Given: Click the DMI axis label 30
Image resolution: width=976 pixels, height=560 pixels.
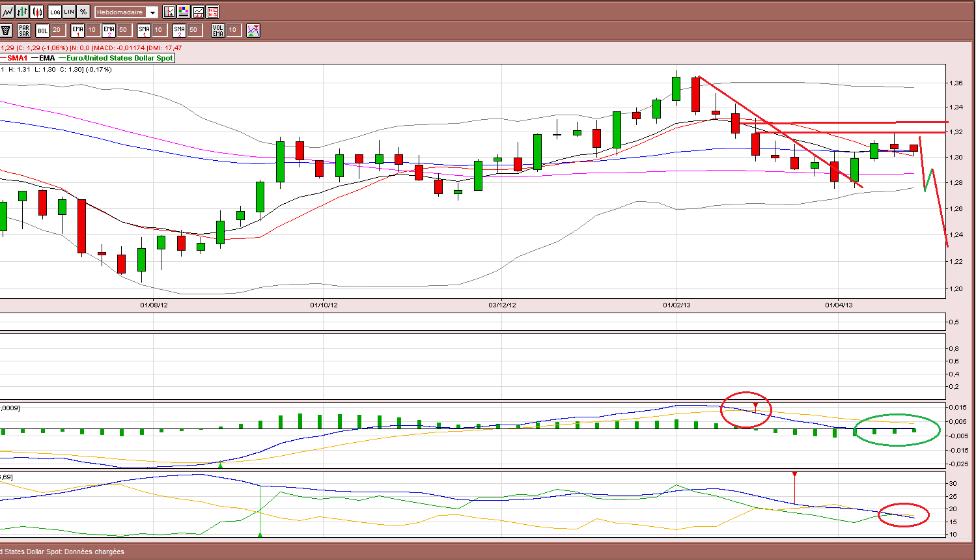Looking at the screenshot, I should [953, 483].
